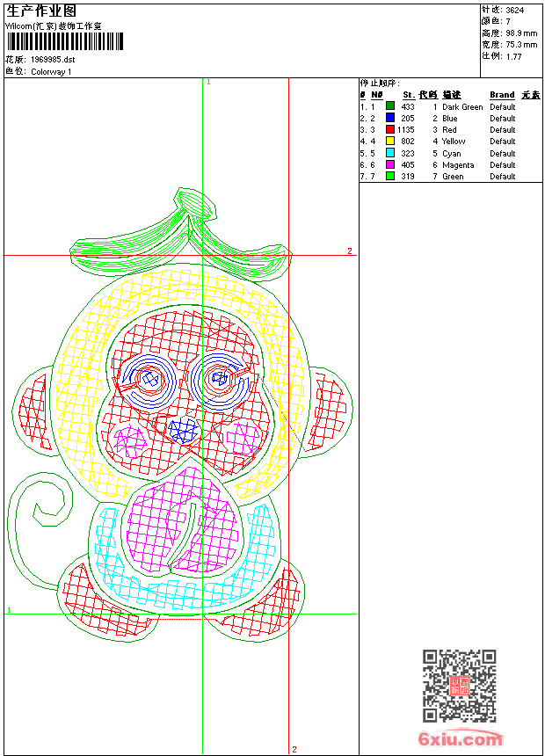Screen dimensions: 545x756
Task: Select the Blue color swatch in row 2
Action: coord(390,118)
